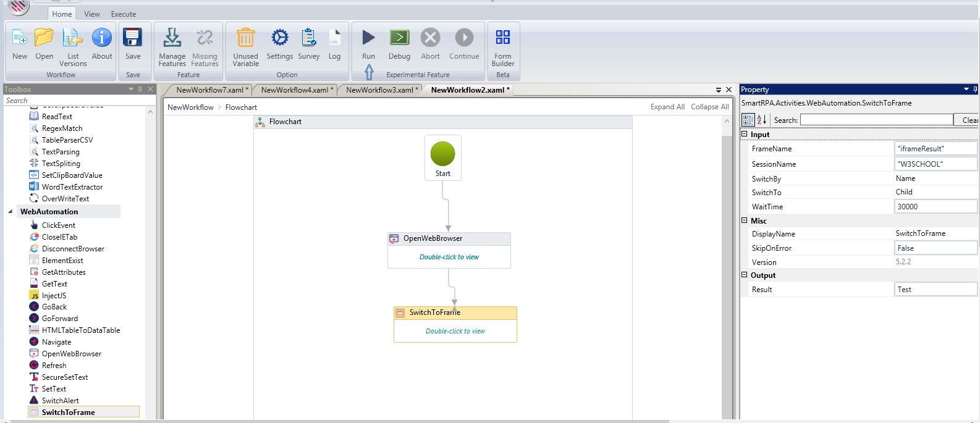Click the FrameName input field

(x=935, y=149)
